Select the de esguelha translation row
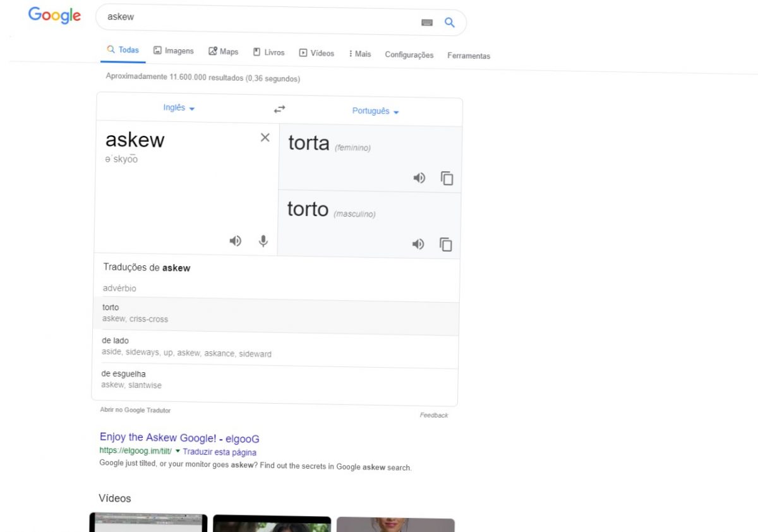Image resolution: width=758 pixels, height=532 pixels. coord(275,382)
